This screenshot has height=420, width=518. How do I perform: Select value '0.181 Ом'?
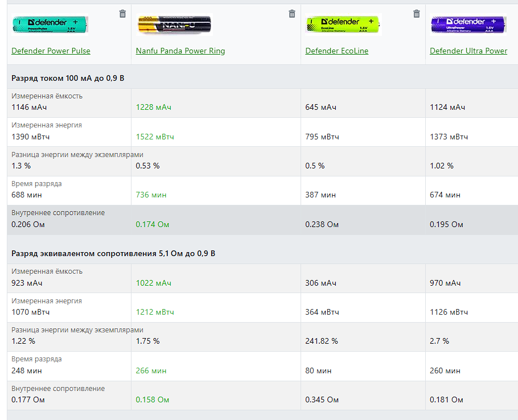coord(446,400)
